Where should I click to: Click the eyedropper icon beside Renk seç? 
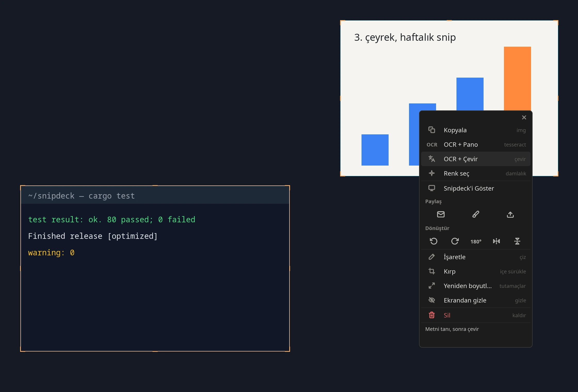[432, 173]
